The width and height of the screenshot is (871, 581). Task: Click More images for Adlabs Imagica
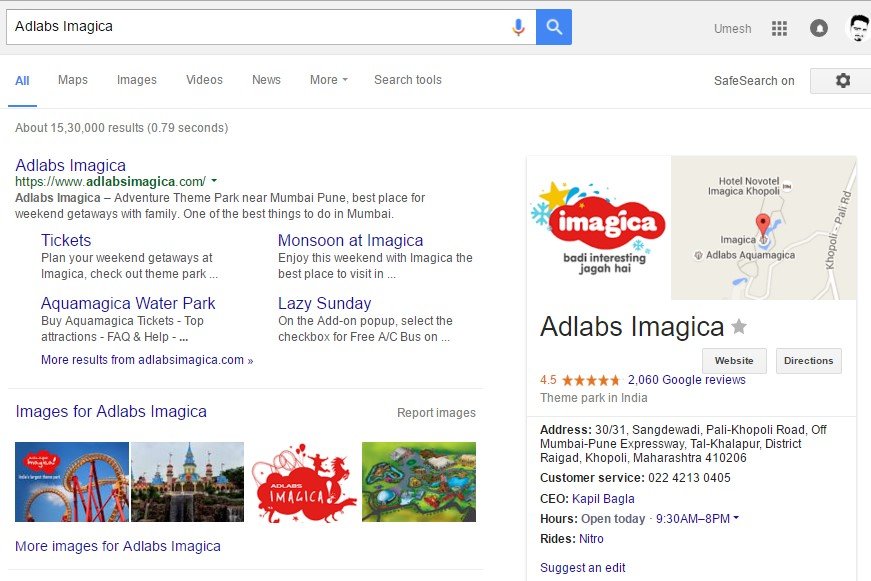coord(118,546)
